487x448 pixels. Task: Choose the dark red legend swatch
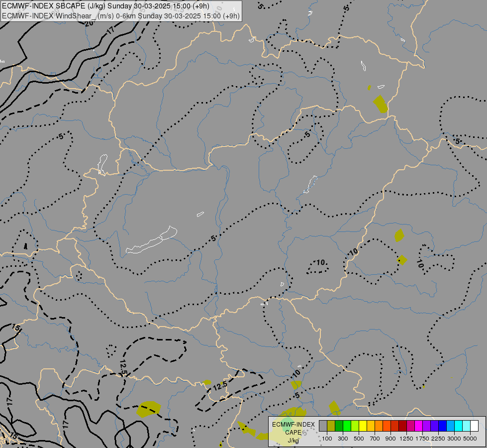pos(403,426)
